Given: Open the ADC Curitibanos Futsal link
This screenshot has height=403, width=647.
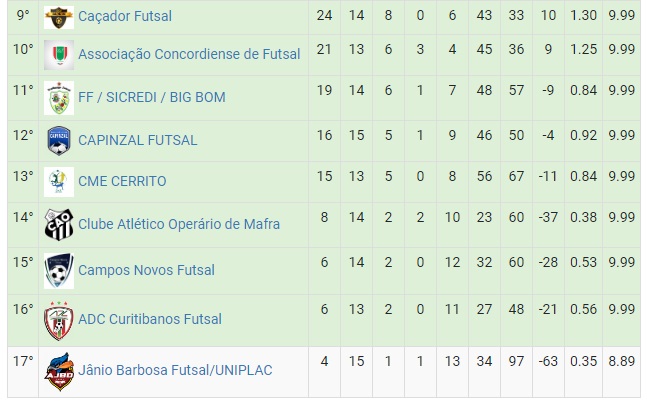Looking at the screenshot, I should [x=150, y=319].
